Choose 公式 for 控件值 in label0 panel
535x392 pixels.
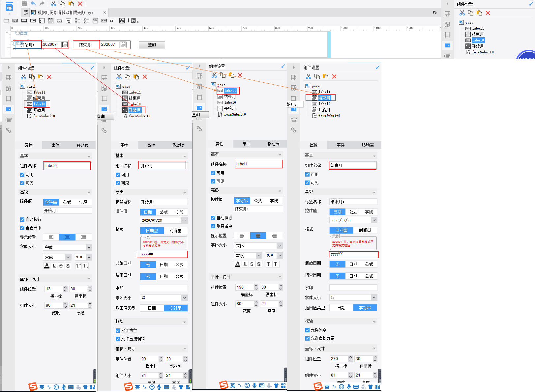[67, 202]
